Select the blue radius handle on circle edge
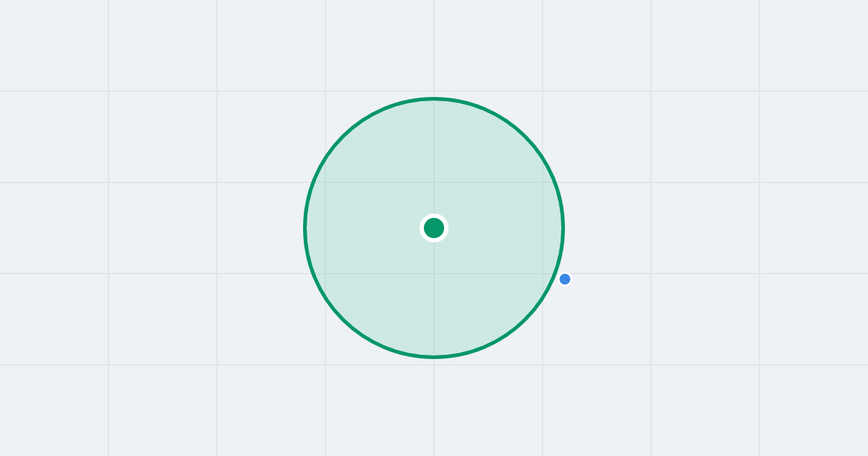The width and height of the screenshot is (868, 456). (x=565, y=279)
